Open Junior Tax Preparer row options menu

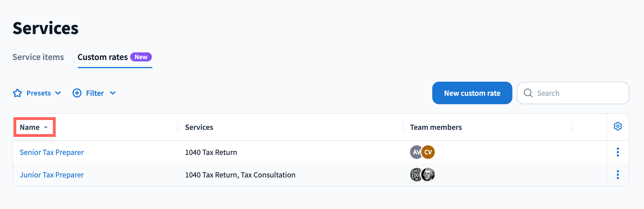tap(618, 175)
